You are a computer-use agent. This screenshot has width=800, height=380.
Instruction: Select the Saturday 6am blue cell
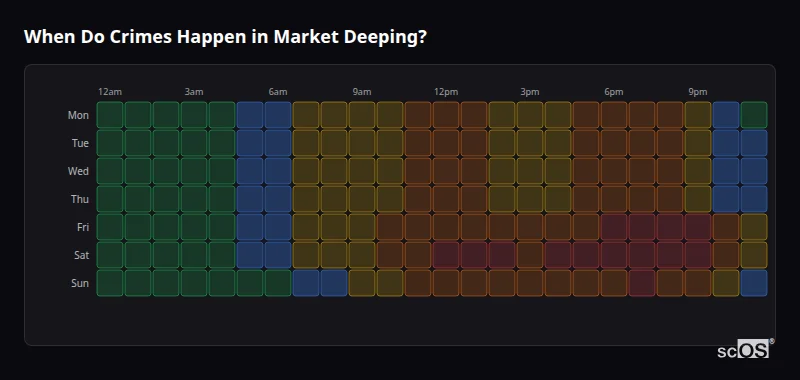278,255
